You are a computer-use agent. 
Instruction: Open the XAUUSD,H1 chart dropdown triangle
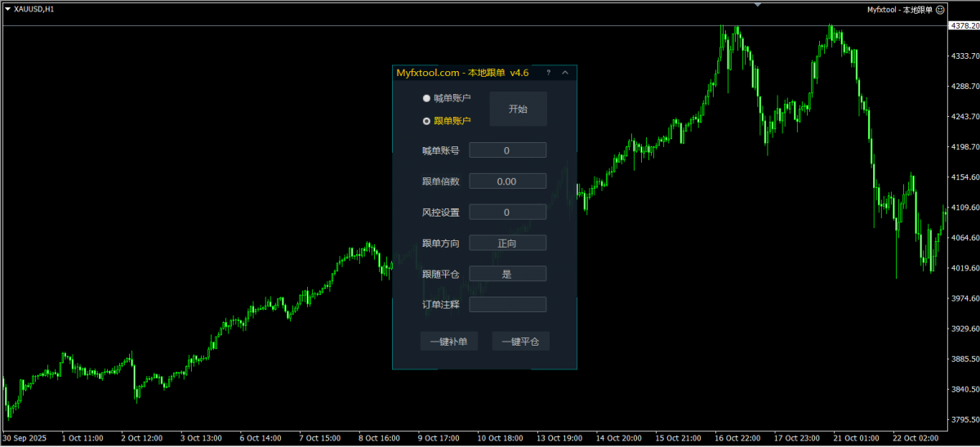7,9
